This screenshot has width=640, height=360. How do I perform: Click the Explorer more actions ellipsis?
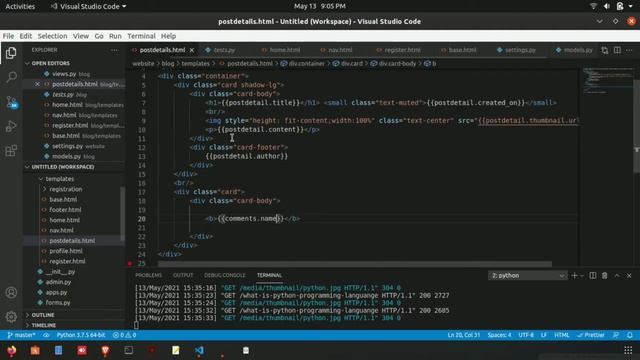114,50
